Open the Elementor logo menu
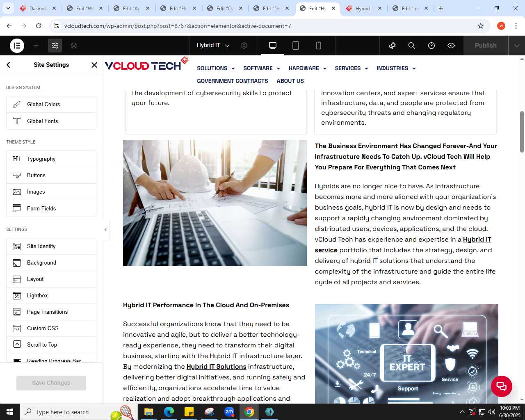 pos(17,46)
